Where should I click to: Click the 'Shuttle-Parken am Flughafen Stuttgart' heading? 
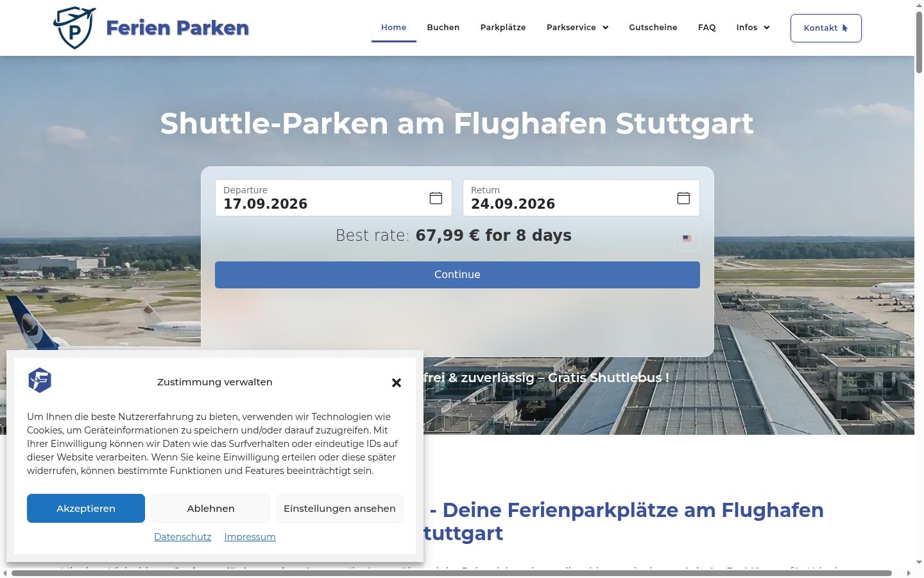click(457, 123)
